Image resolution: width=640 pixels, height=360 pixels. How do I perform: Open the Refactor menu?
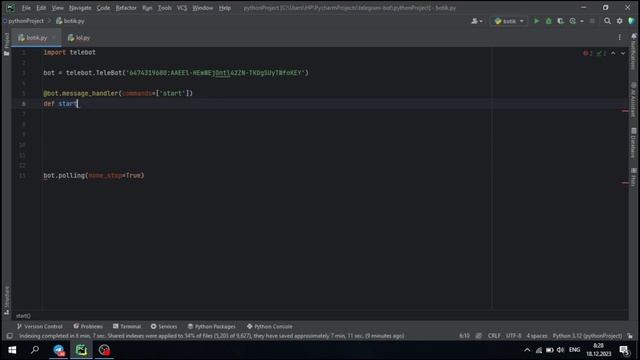click(x=126, y=8)
